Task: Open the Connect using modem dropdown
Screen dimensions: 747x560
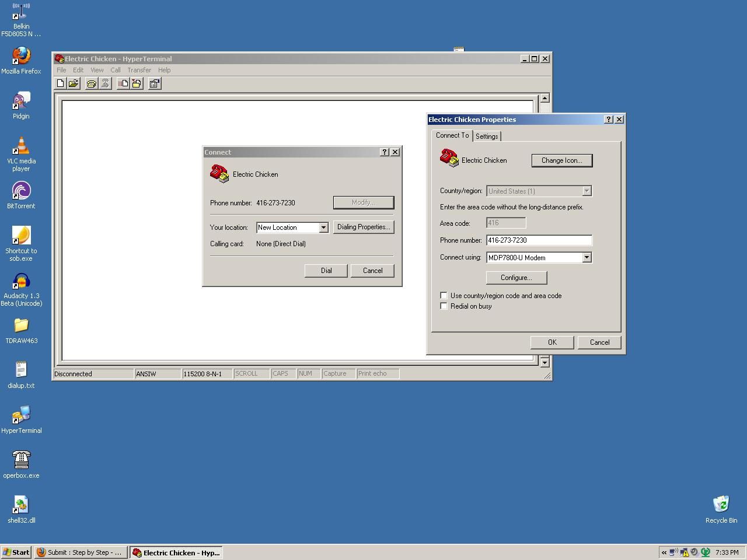Action: (587, 257)
